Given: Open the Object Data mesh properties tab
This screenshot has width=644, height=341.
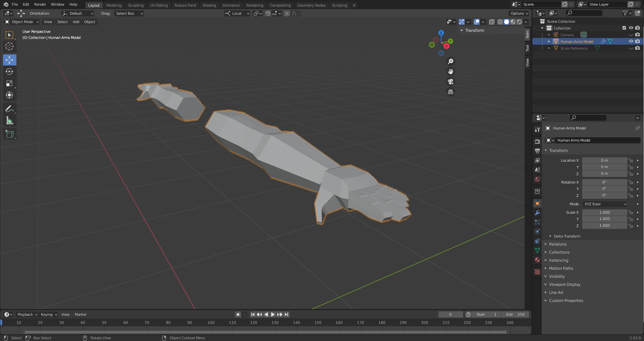Looking at the screenshot, I should click(x=537, y=250).
